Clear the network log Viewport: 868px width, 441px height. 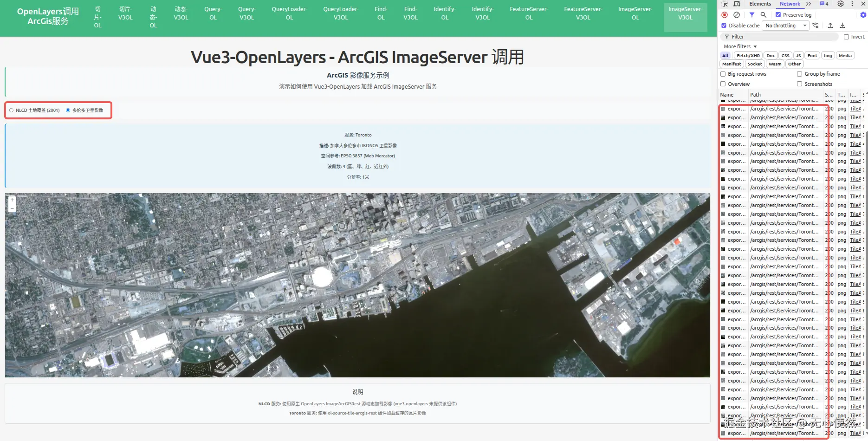(737, 15)
